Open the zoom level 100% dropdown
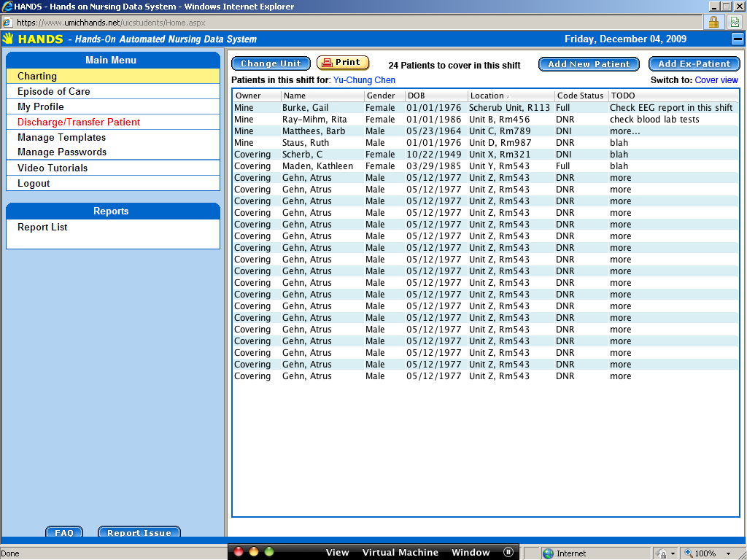This screenshot has height=560, width=747. [729, 553]
